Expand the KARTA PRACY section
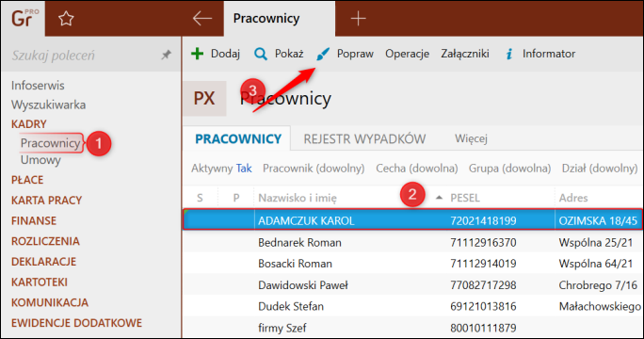Image resolution: width=644 pixels, height=339 pixels. tap(46, 201)
